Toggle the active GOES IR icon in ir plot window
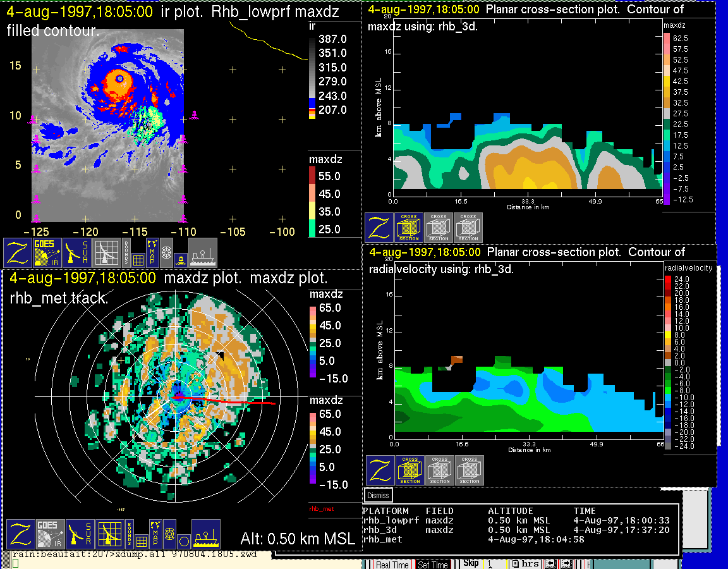The image size is (728, 569). (x=48, y=253)
